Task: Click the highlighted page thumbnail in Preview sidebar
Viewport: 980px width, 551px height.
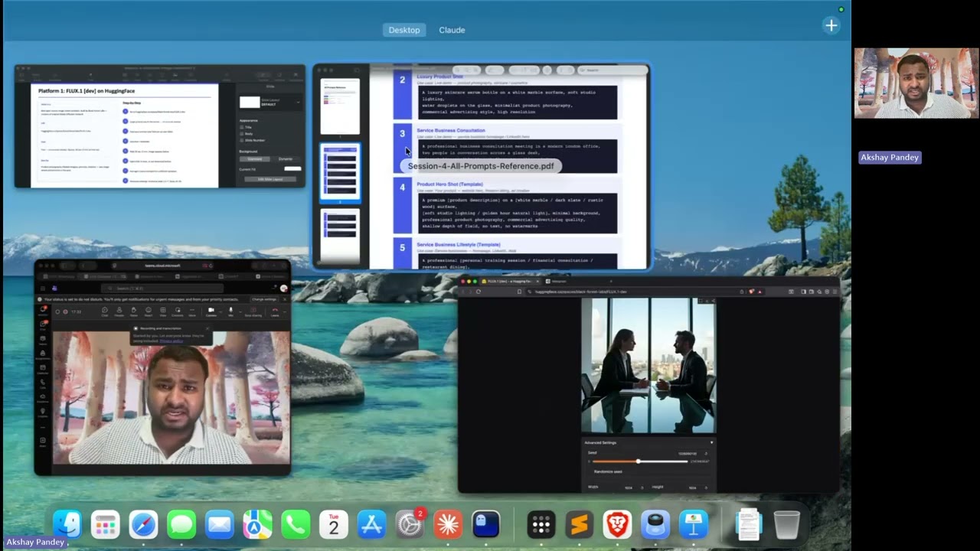Action: tap(340, 172)
